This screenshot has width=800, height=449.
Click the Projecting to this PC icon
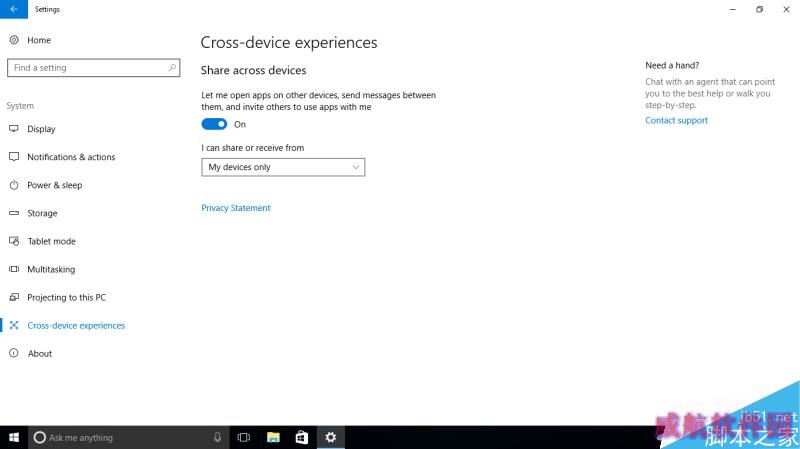pos(14,297)
